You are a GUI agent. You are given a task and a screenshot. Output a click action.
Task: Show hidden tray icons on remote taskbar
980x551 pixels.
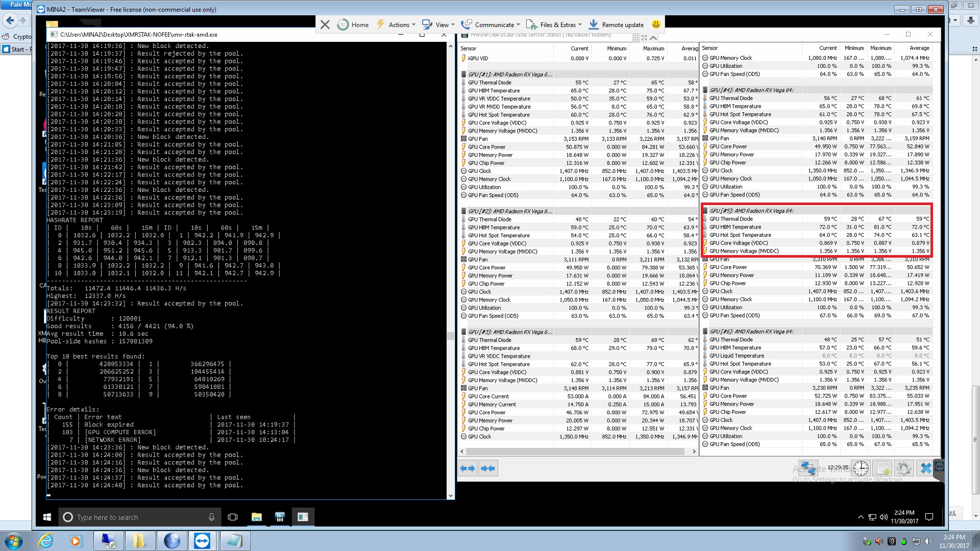861,517
